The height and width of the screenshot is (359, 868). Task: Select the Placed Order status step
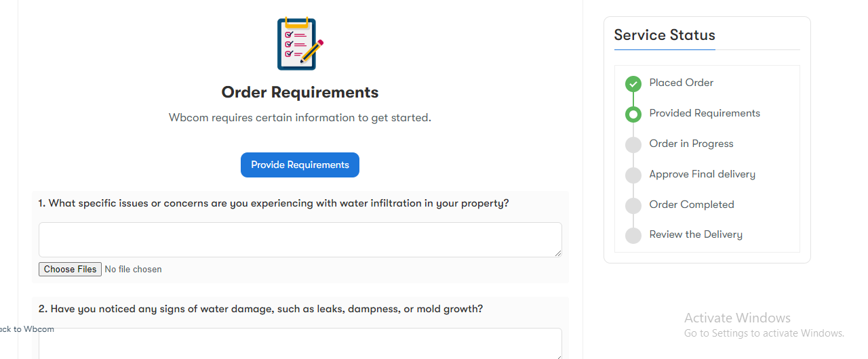point(682,83)
